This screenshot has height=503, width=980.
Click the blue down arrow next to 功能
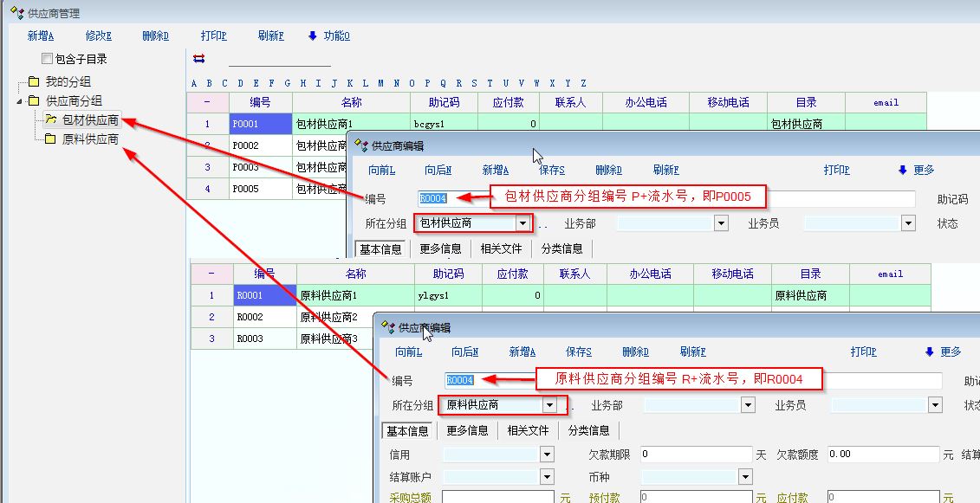coord(313,35)
